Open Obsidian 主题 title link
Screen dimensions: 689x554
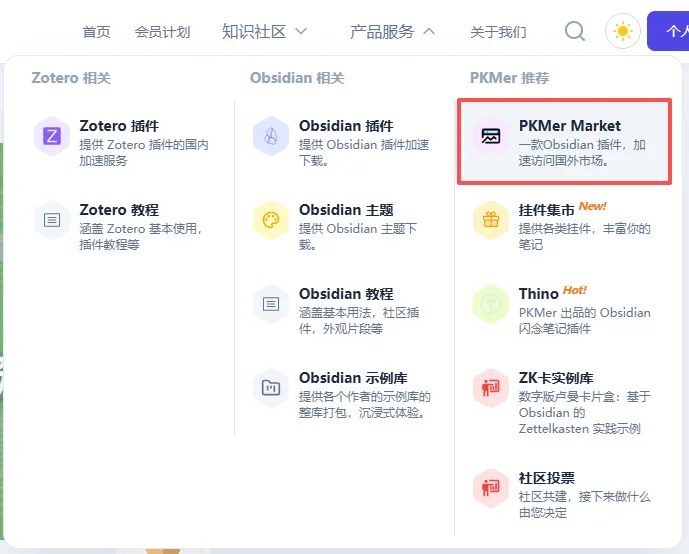[x=346, y=210]
